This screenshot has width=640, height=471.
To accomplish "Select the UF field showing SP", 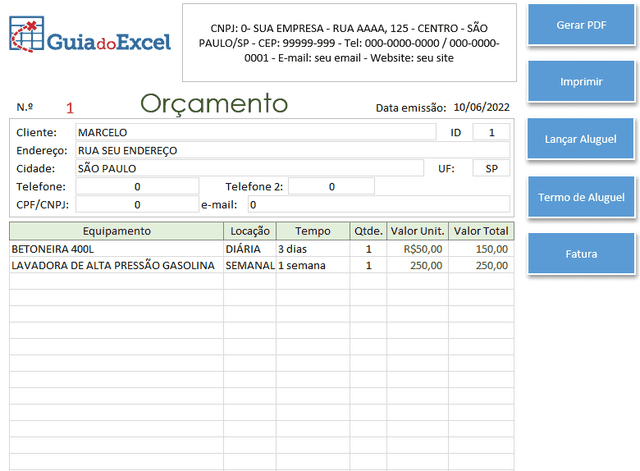I will 491,168.
